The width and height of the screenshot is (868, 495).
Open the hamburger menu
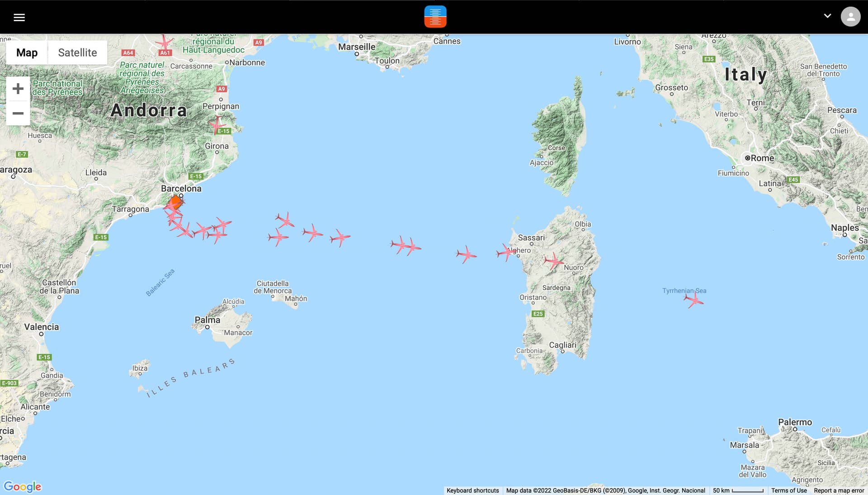19,17
